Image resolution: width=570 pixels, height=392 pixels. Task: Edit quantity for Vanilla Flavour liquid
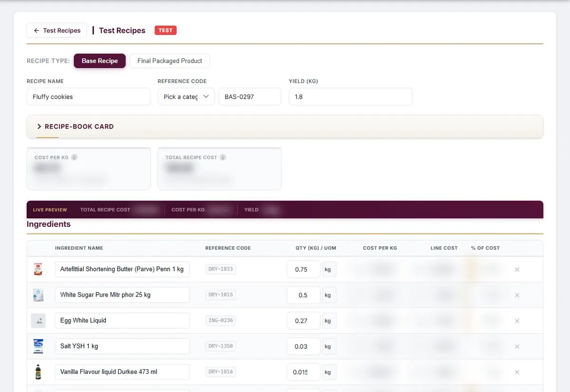(x=304, y=372)
